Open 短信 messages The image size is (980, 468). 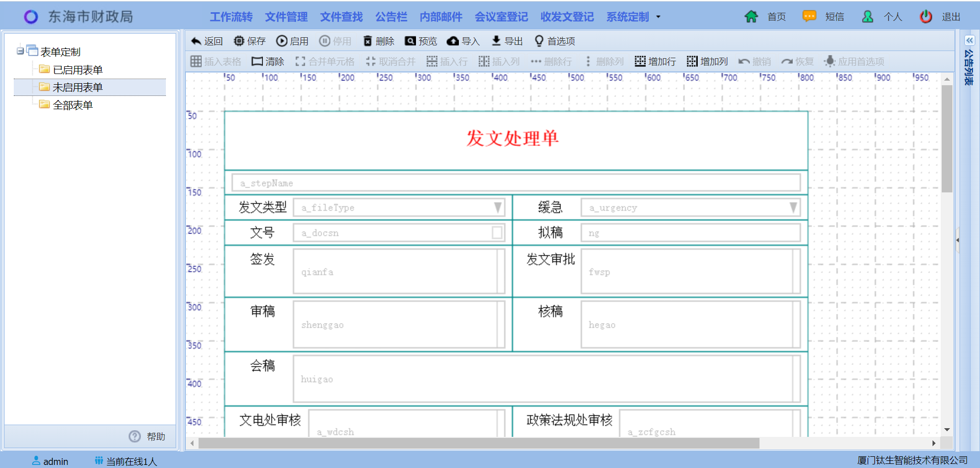[823, 17]
